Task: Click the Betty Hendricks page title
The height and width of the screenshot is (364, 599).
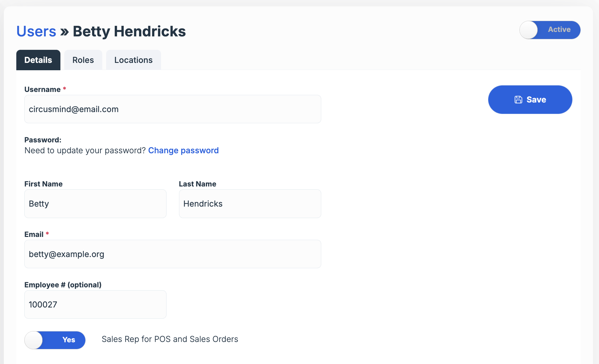Action: (x=129, y=31)
